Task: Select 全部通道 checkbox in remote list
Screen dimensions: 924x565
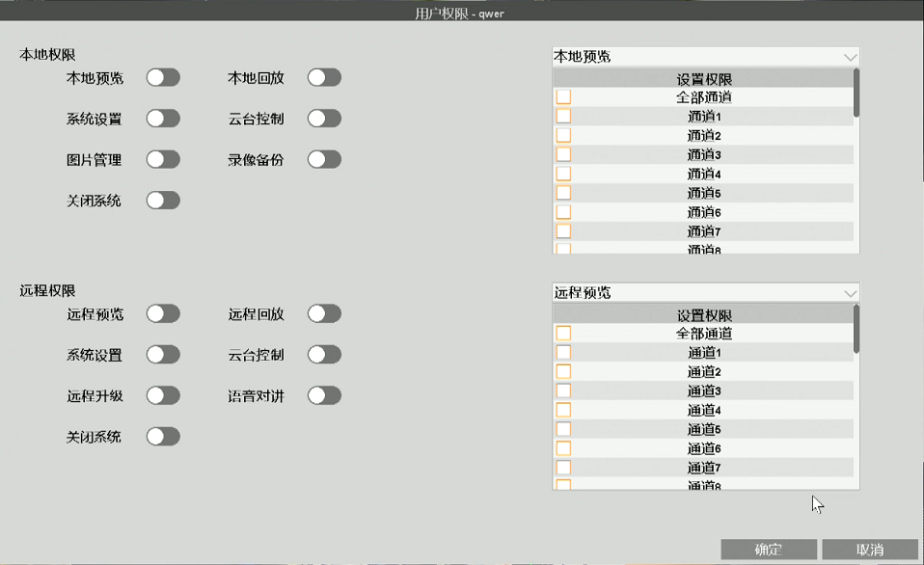Action: click(563, 334)
